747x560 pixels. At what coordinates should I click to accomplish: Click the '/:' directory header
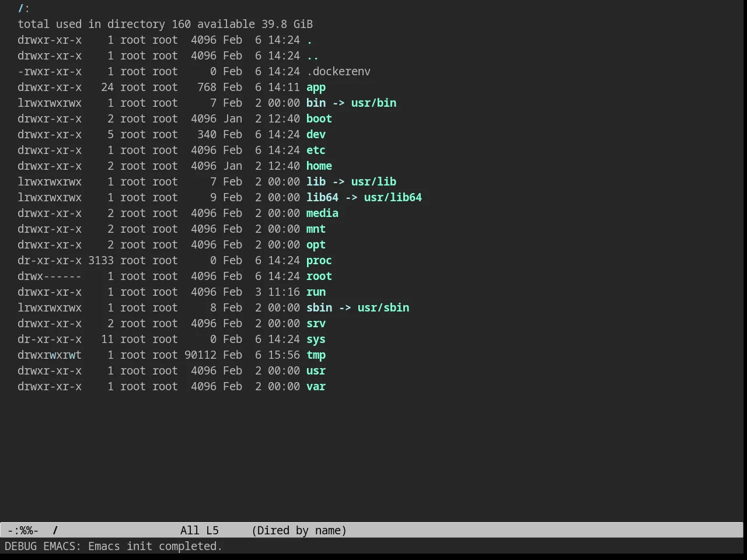point(24,9)
